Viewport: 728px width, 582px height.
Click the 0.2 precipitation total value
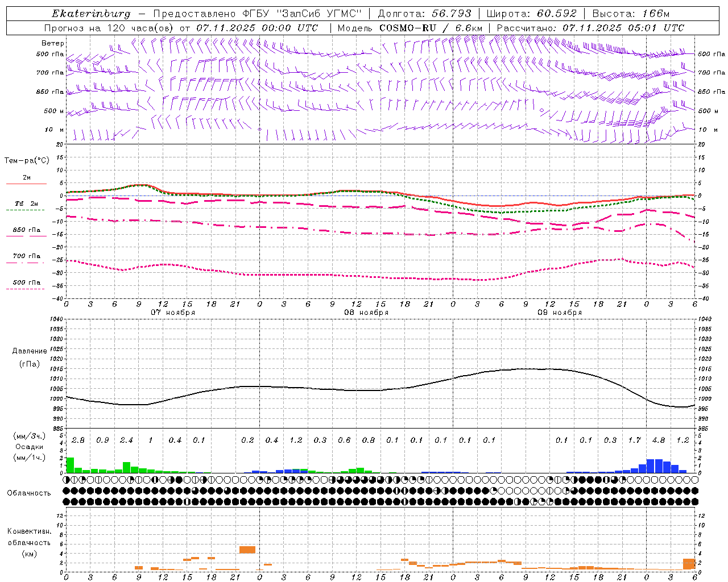click(x=247, y=440)
